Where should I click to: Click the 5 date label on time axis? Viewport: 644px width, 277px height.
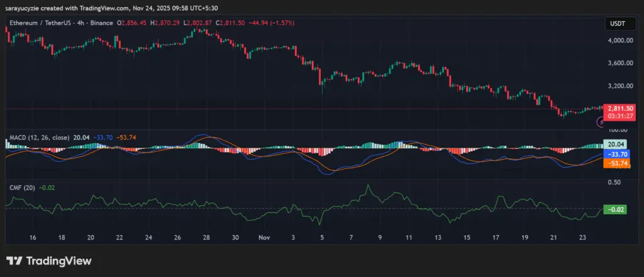[322, 237]
